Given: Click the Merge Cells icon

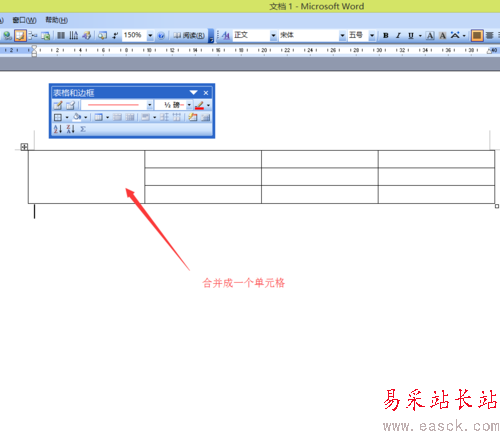Looking at the screenshot, I should tap(117, 117).
